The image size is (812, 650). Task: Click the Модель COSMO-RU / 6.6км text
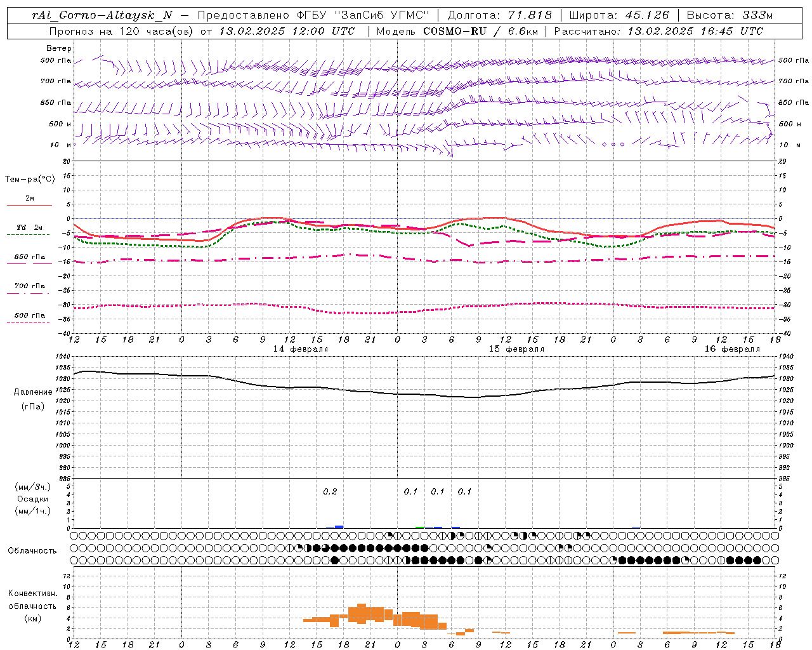click(457, 31)
